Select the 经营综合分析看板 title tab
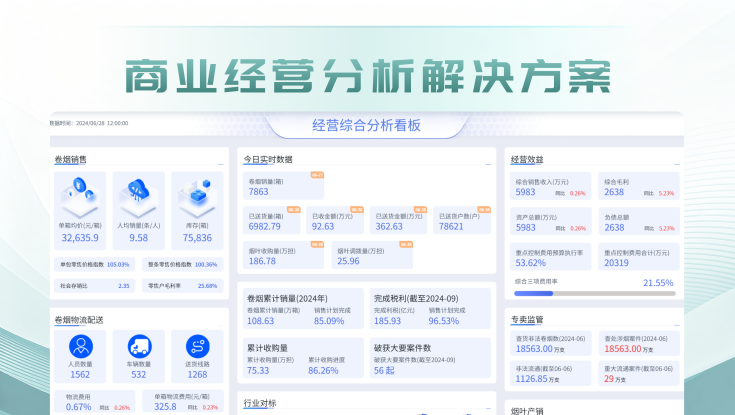Viewport: 735px width, 415px height. tap(366, 125)
